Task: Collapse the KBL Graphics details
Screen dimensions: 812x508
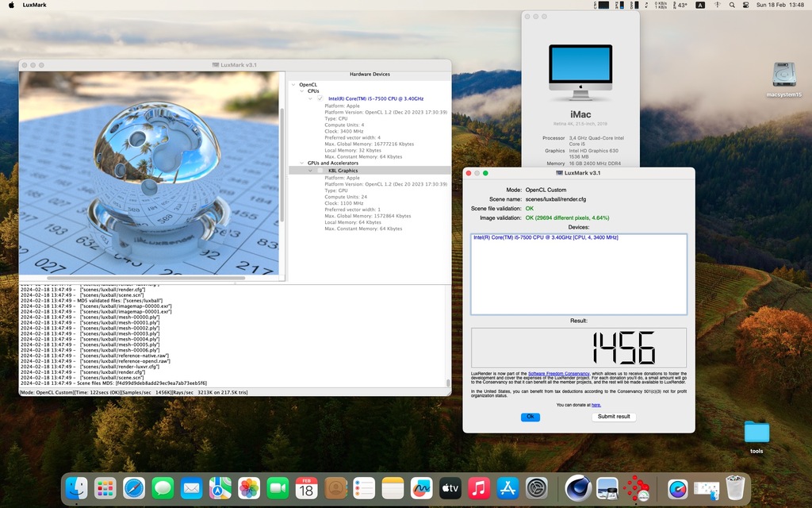Action: 311,171
